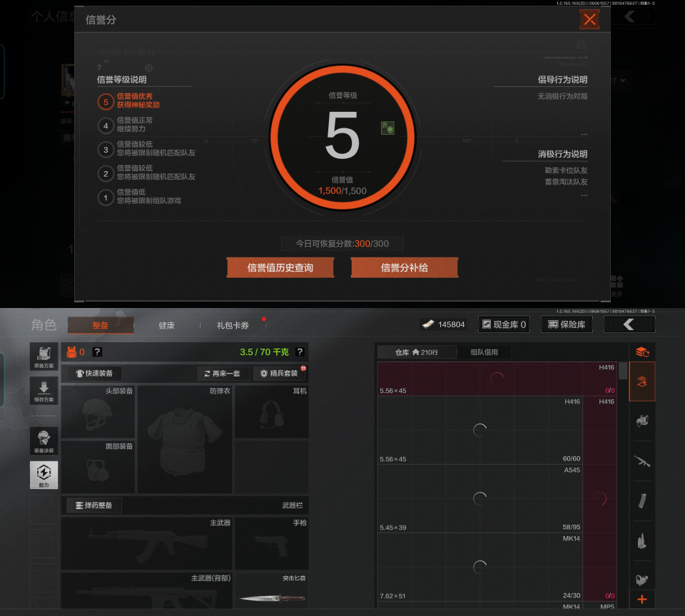Click the orange backpack capacity icon
The height and width of the screenshot is (616, 685).
pyautogui.click(x=71, y=352)
